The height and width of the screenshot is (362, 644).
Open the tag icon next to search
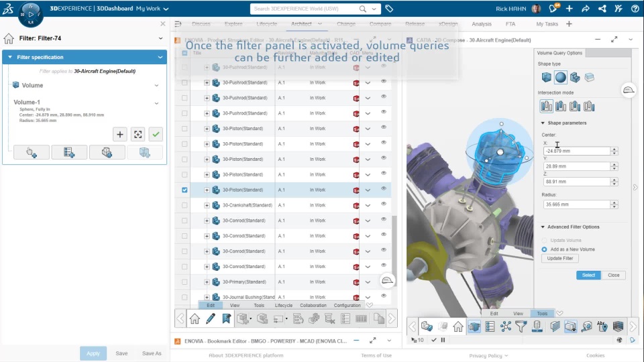(389, 9)
